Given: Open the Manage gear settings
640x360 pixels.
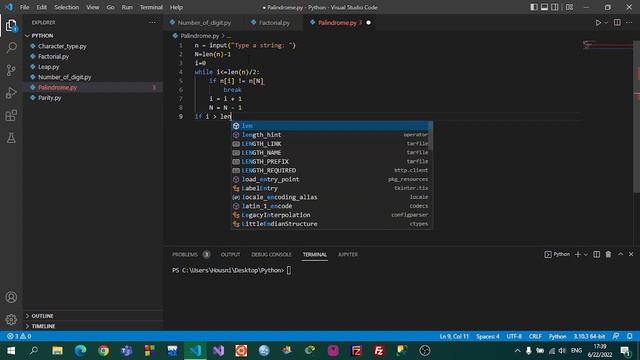Looking at the screenshot, I should 11,319.
